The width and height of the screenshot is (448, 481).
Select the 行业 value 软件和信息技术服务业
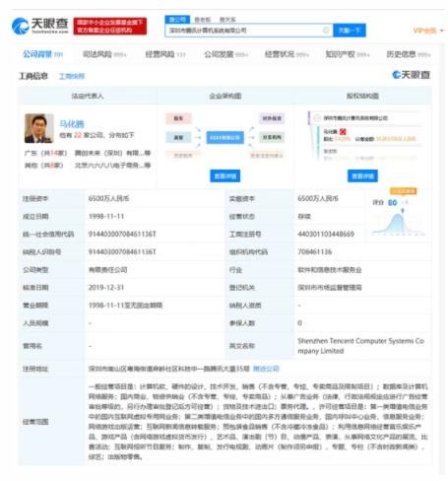(x=330, y=270)
